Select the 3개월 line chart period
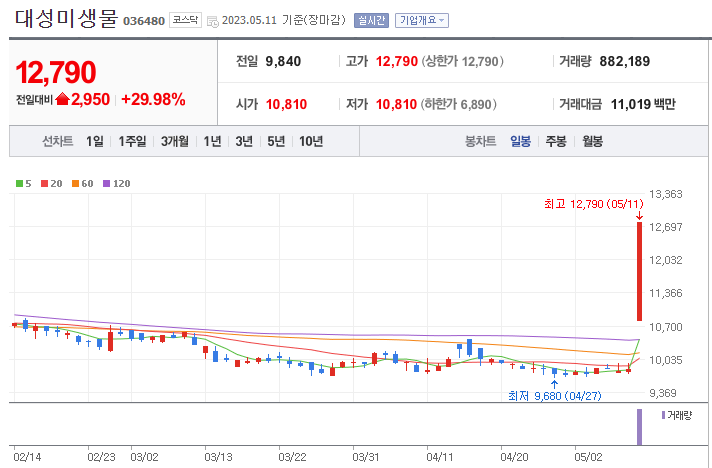Image resolution: width=712 pixels, height=468 pixels. [x=174, y=142]
